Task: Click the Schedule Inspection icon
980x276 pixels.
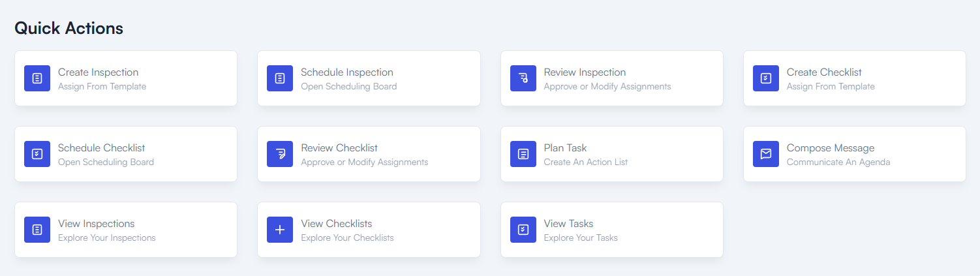Action: click(x=280, y=78)
